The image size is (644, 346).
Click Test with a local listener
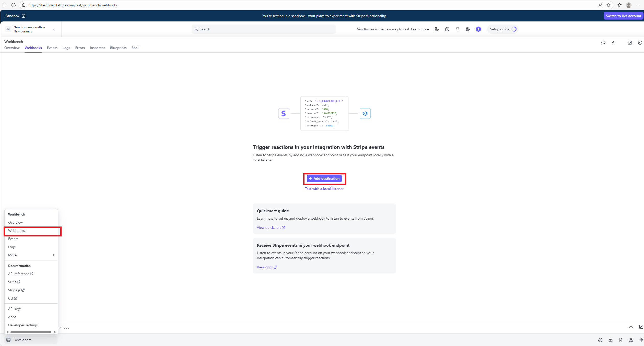[x=324, y=189]
